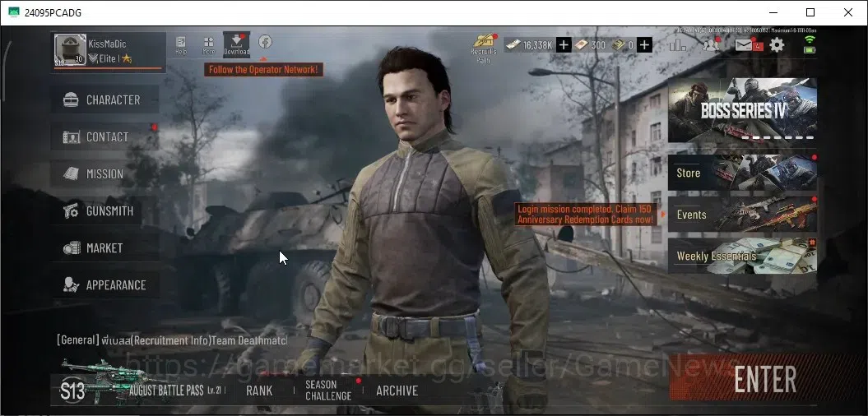Click the player experience progress bar
The image size is (868, 416).
point(109,69)
